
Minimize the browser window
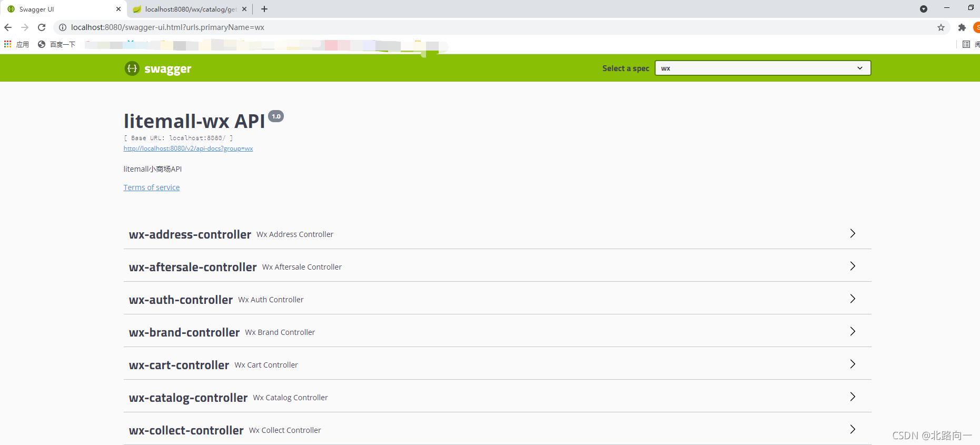pos(947,8)
